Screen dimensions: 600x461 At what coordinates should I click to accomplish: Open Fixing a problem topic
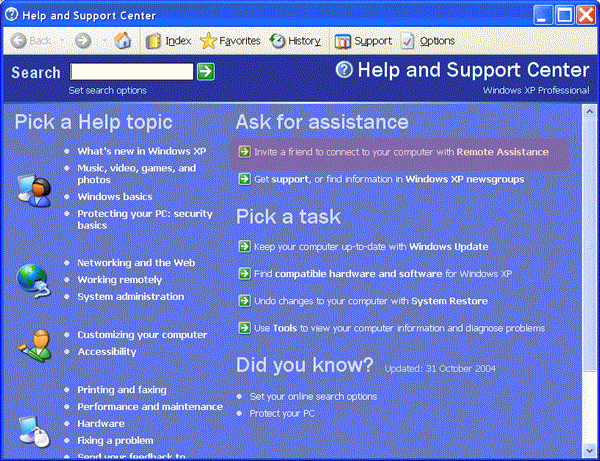(x=116, y=440)
